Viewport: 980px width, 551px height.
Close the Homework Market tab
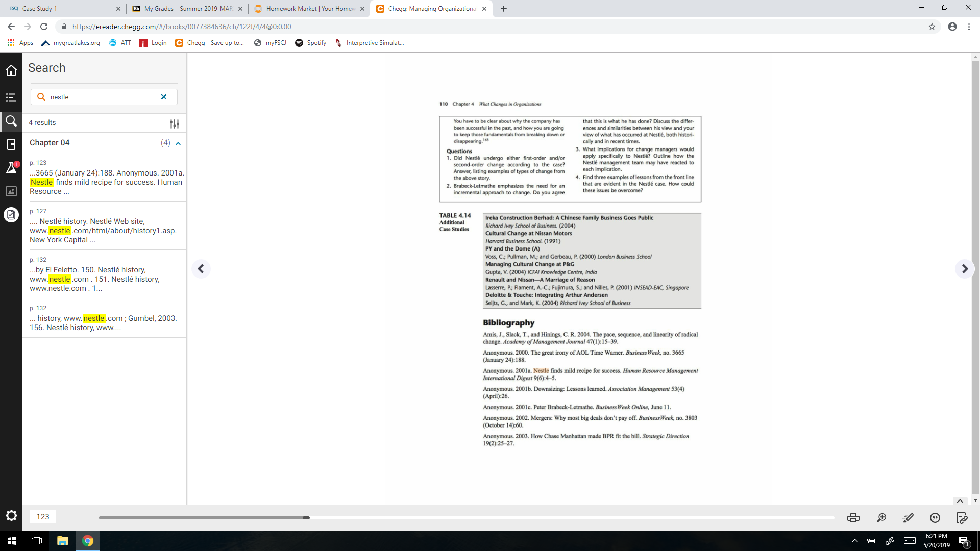click(362, 9)
